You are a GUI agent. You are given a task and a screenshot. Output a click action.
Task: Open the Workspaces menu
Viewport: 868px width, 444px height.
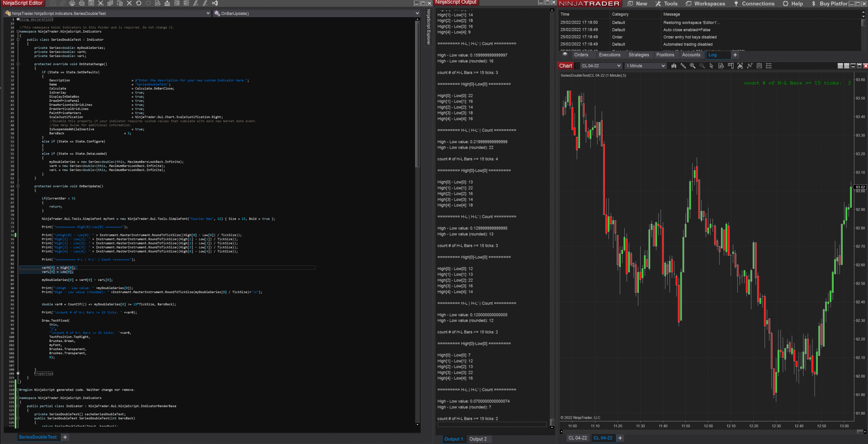point(705,4)
